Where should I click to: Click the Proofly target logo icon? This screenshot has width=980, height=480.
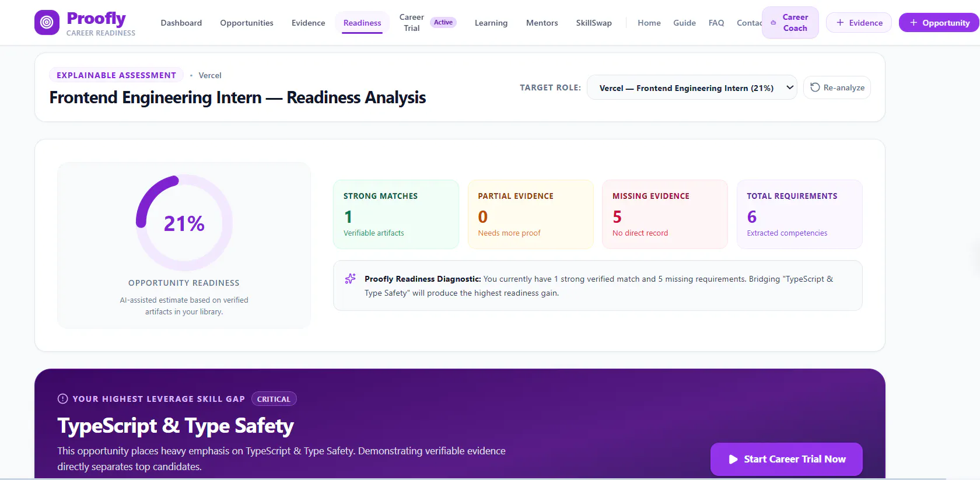click(47, 23)
